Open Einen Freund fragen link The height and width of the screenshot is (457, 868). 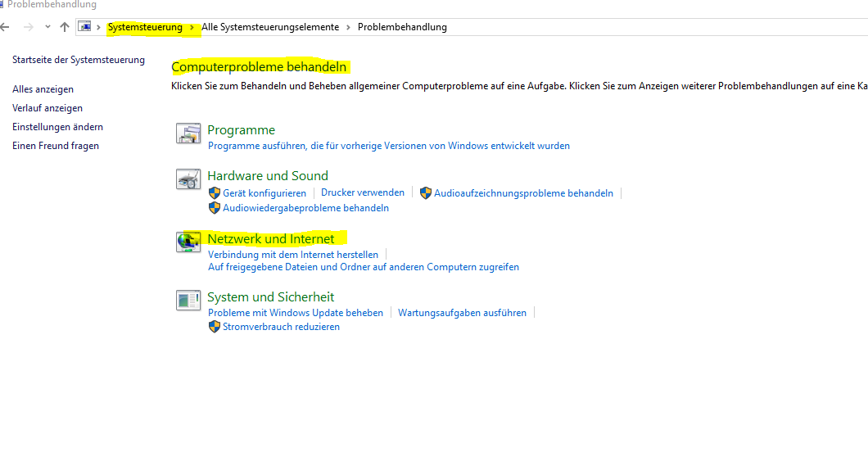click(x=56, y=146)
